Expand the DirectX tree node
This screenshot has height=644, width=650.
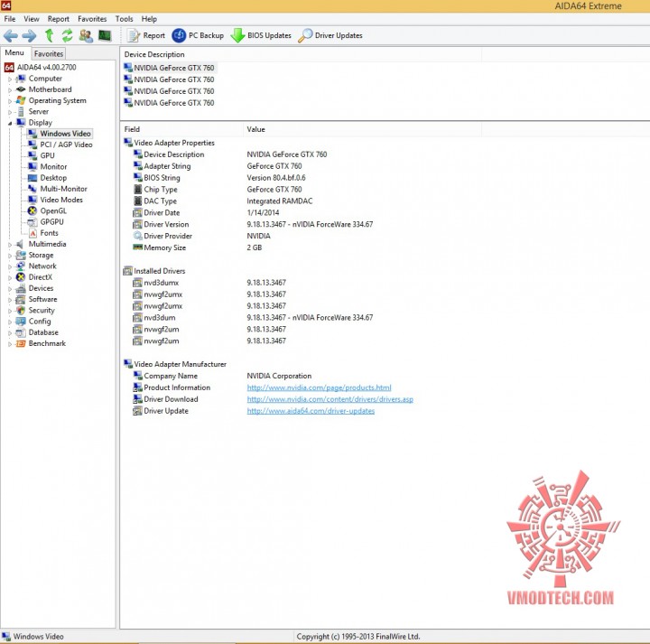[10, 277]
